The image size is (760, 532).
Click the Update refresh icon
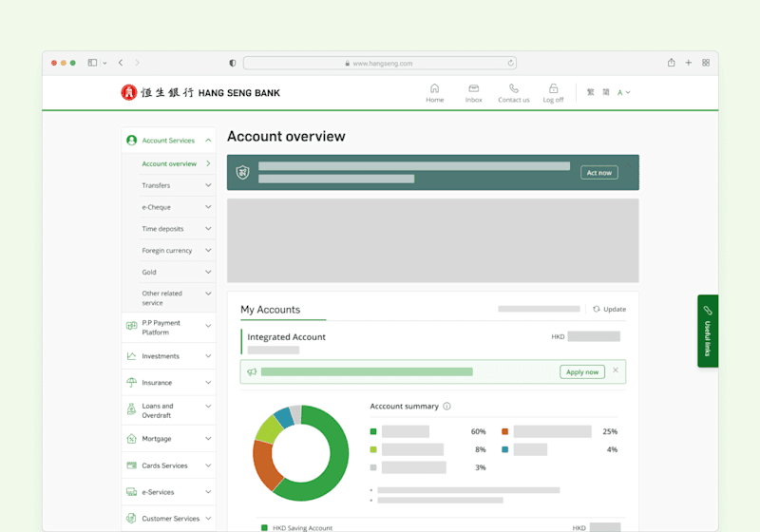click(x=597, y=309)
